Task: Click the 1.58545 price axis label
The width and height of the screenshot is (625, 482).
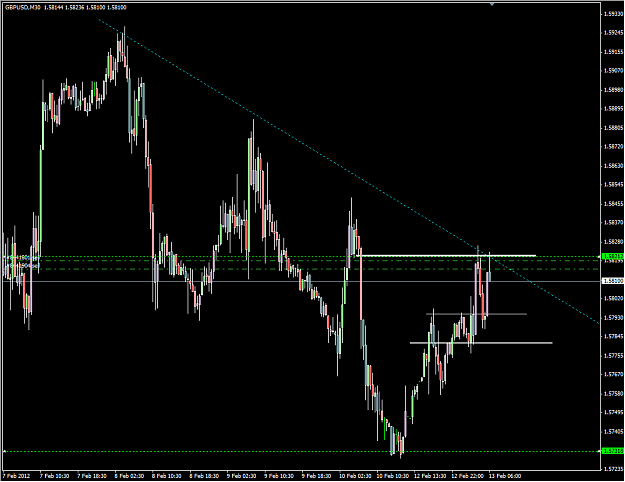Action: 613,185
